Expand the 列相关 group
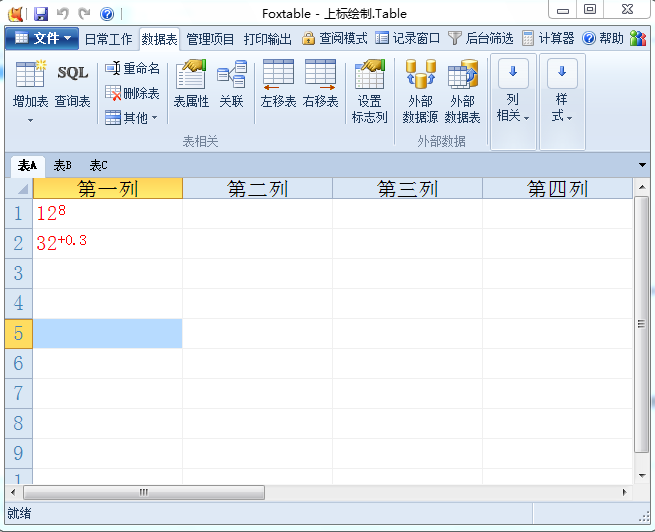The height and width of the screenshot is (532, 655). click(x=513, y=101)
